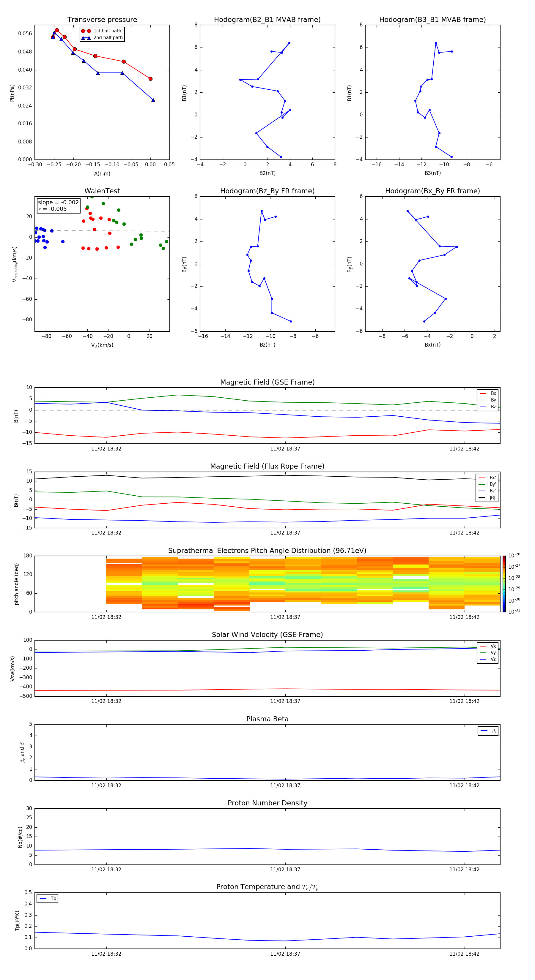Click the 'Hodogram(B3_B1 MVAB frame)' title
This screenshot has height=980, width=535.
pyautogui.click(x=432, y=20)
